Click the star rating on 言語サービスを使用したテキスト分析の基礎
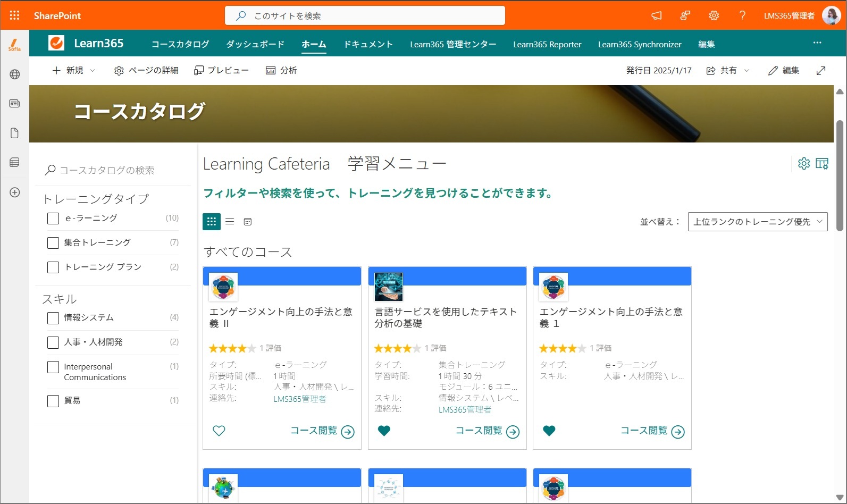The image size is (847, 504). click(398, 348)
